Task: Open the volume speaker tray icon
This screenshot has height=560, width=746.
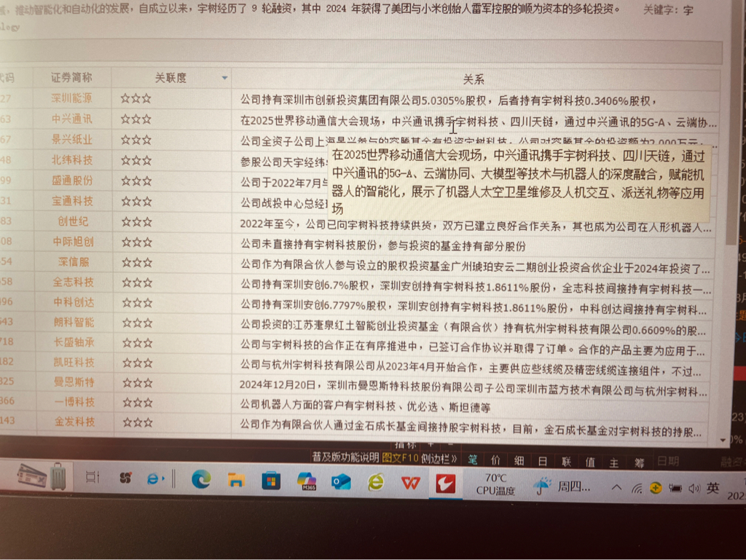Action: pos(694,488)
